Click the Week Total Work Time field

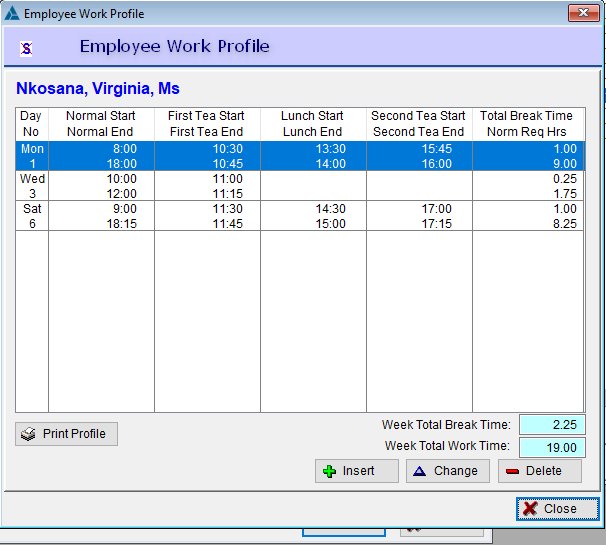click(x=552, y=446)
